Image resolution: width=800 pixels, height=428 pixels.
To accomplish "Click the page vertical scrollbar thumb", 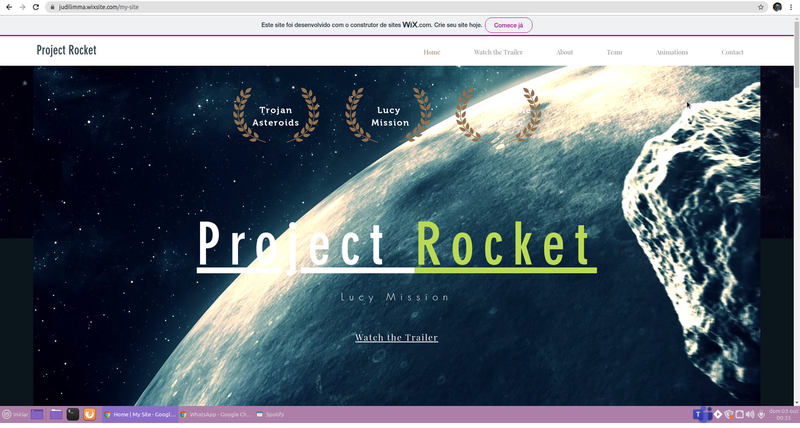I will click(x=796, y=55).
